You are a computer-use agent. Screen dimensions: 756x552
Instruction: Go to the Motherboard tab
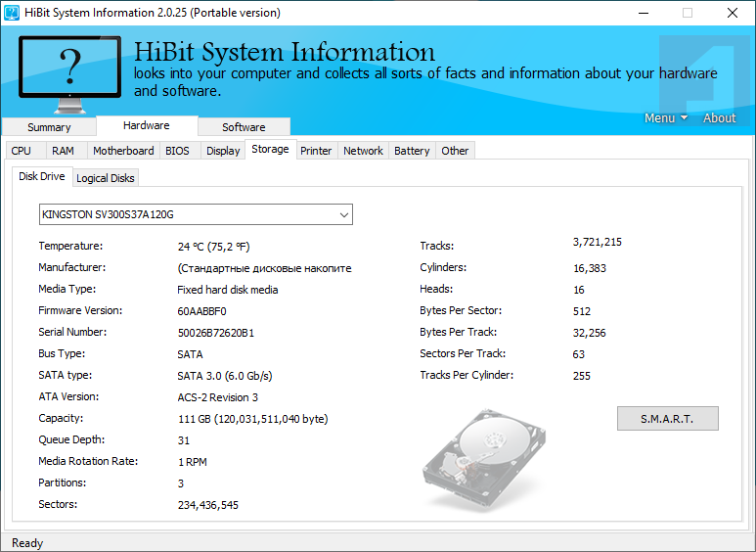click(x=123, y=151)
